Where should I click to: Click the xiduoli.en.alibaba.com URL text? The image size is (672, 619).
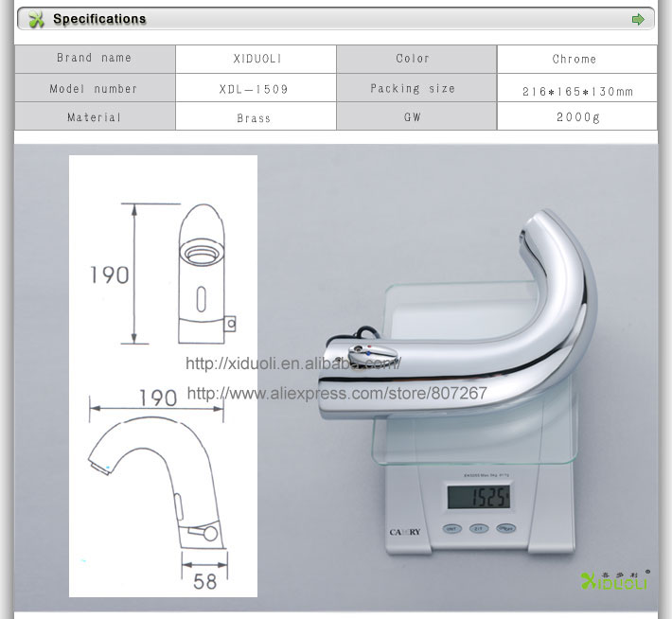pyautogui.click(x=293, y=363)
